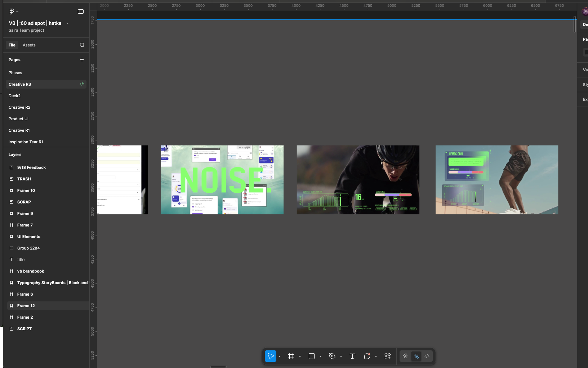Click the Saira Team project link

(26, 30)
